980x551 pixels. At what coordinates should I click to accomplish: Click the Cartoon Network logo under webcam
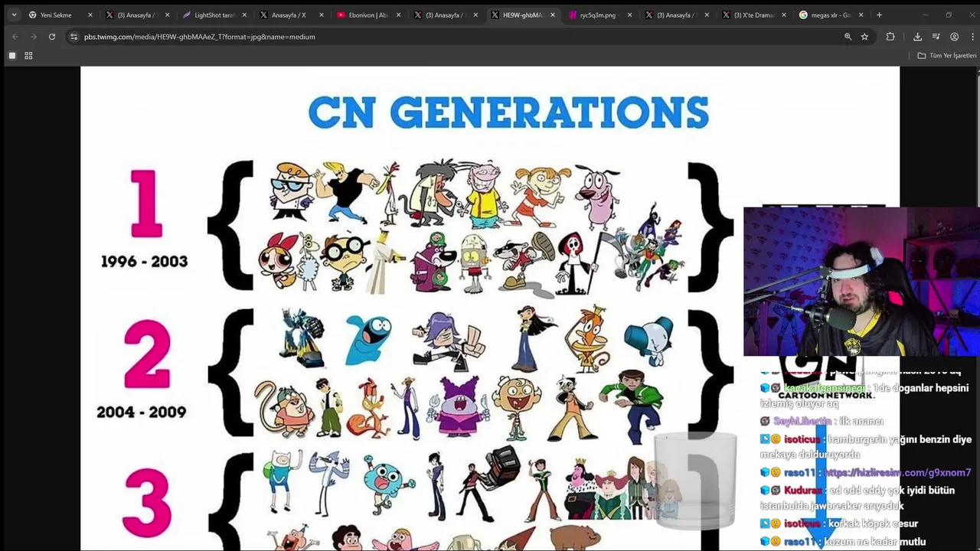click(826, 377)
